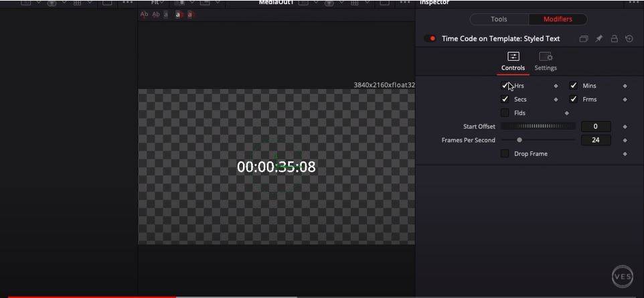Enable the Flds checkbox
Viewport: 644px width, 298px height.
click(x=505, y=113)
